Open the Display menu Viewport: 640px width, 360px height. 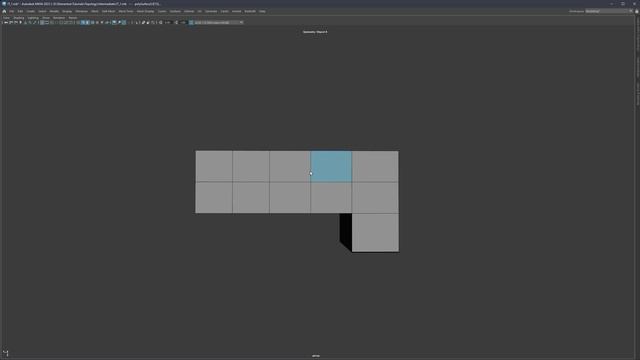[67, 11]
